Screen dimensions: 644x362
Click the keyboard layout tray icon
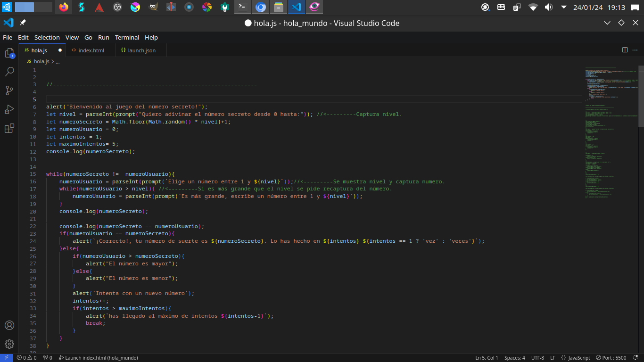pos(501,7)
